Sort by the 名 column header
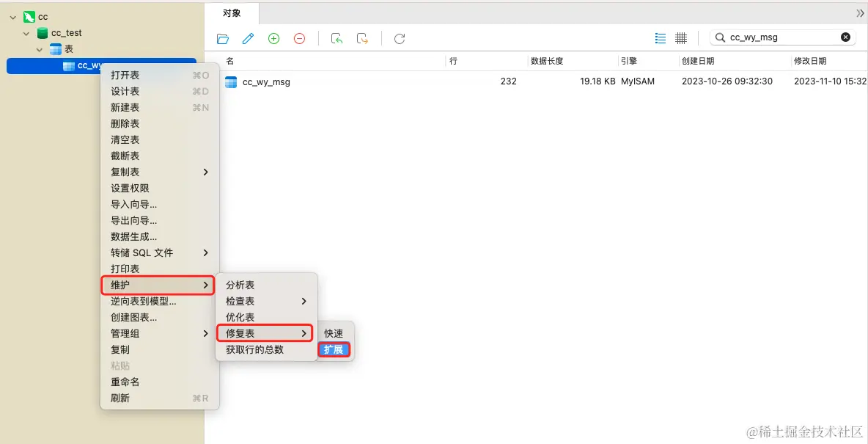The width and height of the screenshot is (868, 444). point(334,61)
